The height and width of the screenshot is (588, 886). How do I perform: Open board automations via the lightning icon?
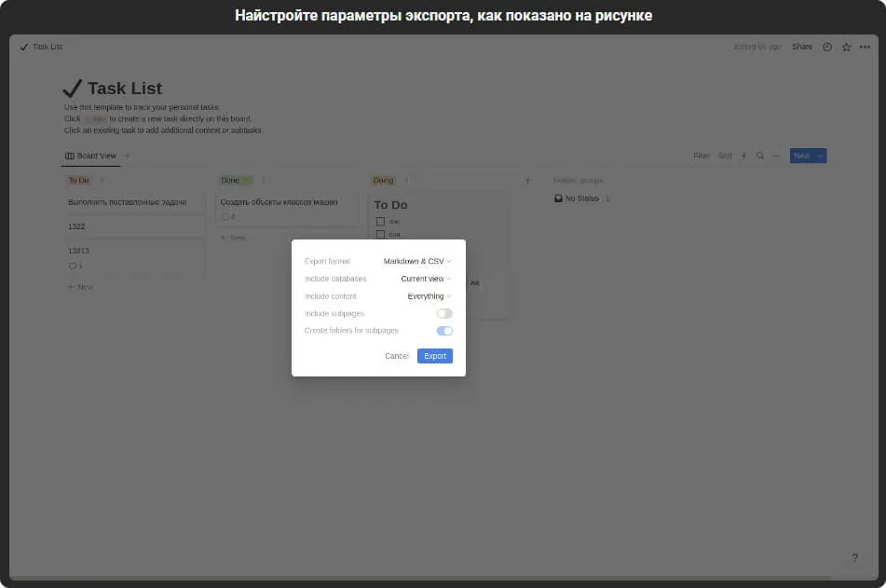(743, 156)
